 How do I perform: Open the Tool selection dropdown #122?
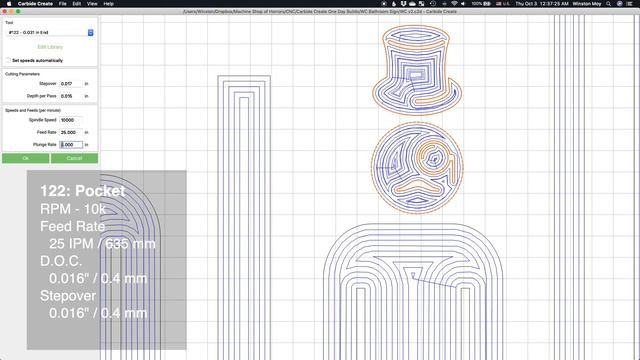click(50, 32)
